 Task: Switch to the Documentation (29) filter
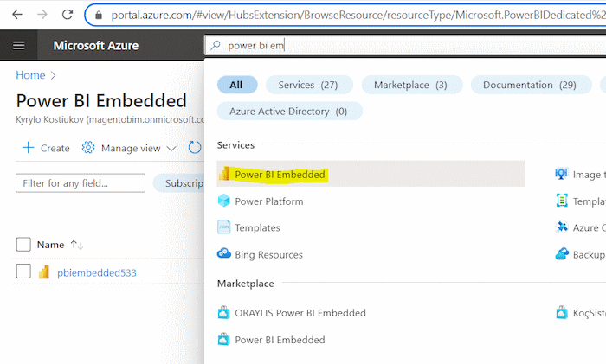[x=531, y=85]
